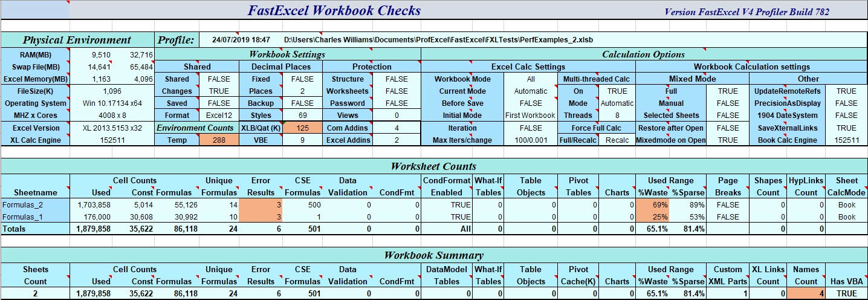The width and height of the screenshot is (868, 300).
Task: Click the Calculation Options header
Action: [644, 54]
